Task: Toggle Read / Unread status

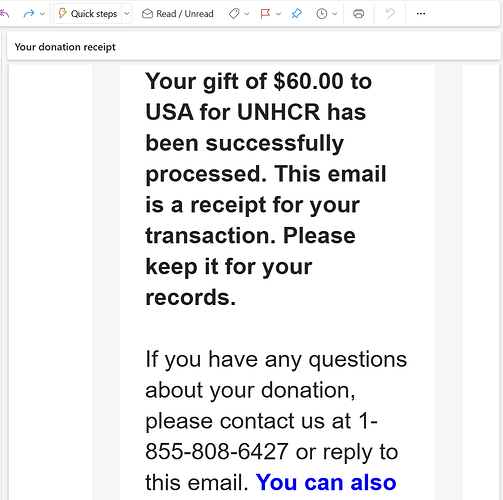Action: pyautogui.click(x=178, y=14)
